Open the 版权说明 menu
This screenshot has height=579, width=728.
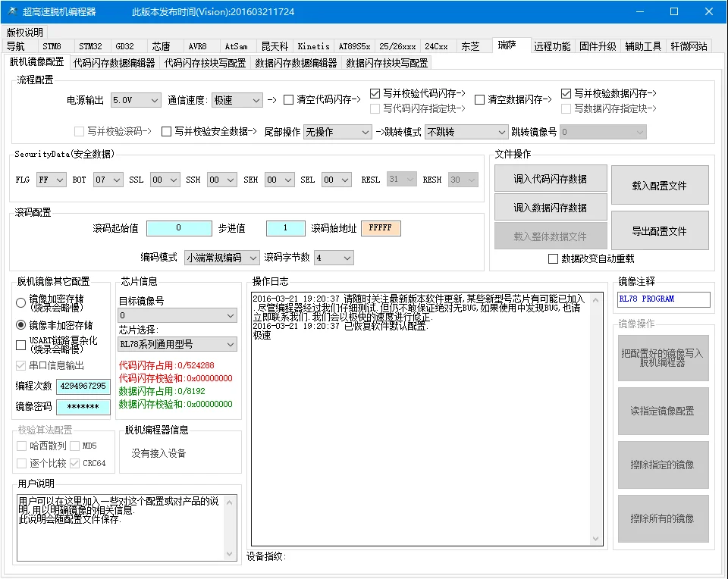24,33
